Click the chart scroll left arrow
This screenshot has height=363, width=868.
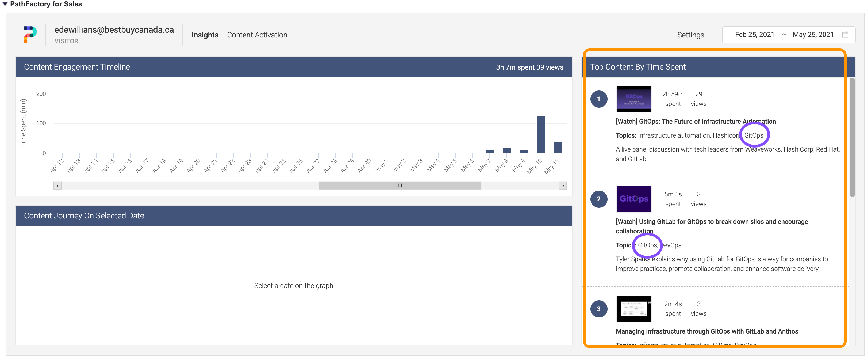coord(57,186)
